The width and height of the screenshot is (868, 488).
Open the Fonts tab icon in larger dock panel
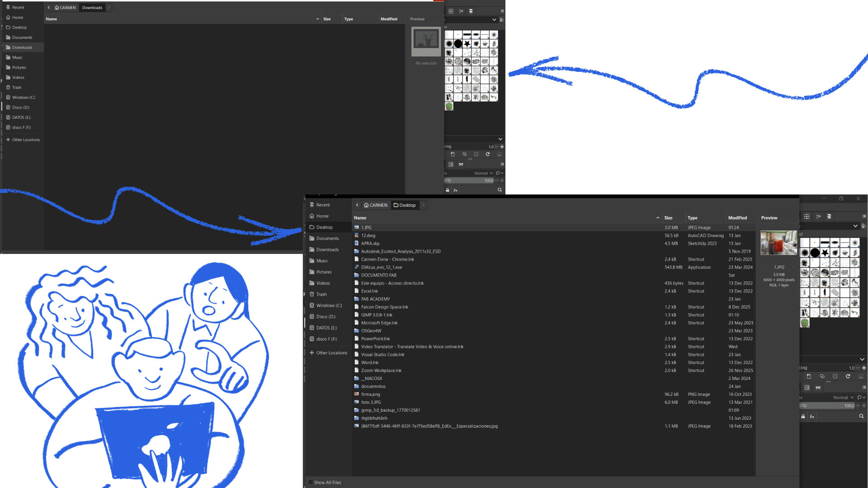coord(818,216)
